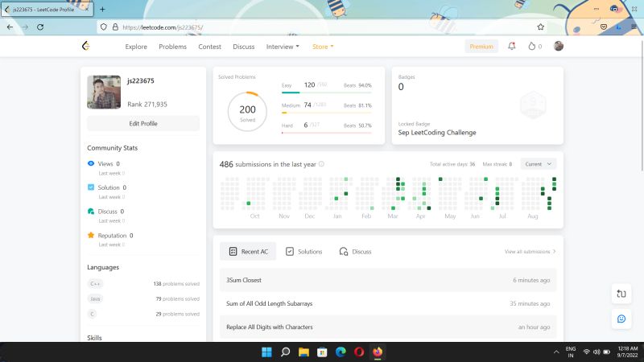Click the LeetCode logo icon
The height and width of the screenshot is (362, 644).
[86, 46]
